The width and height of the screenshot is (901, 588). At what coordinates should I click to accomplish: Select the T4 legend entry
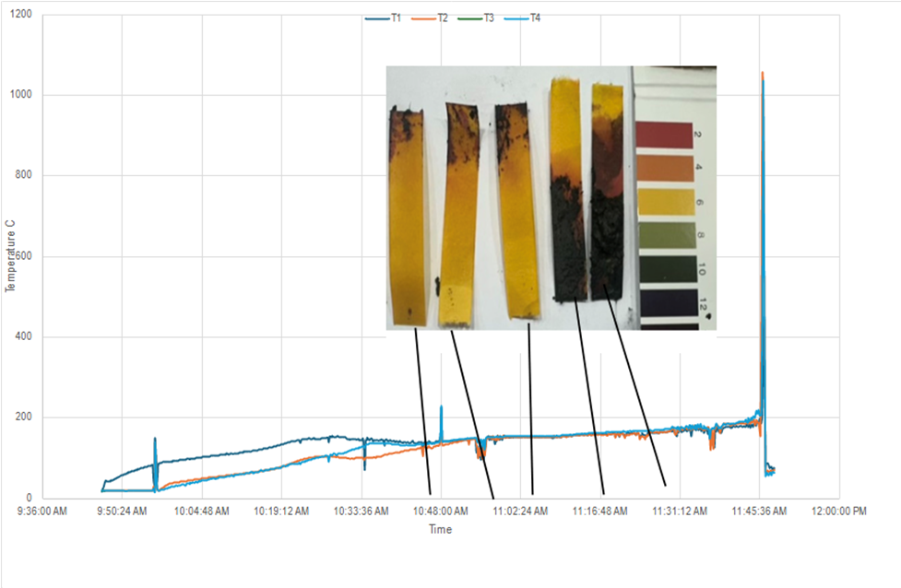click(522, 18)
